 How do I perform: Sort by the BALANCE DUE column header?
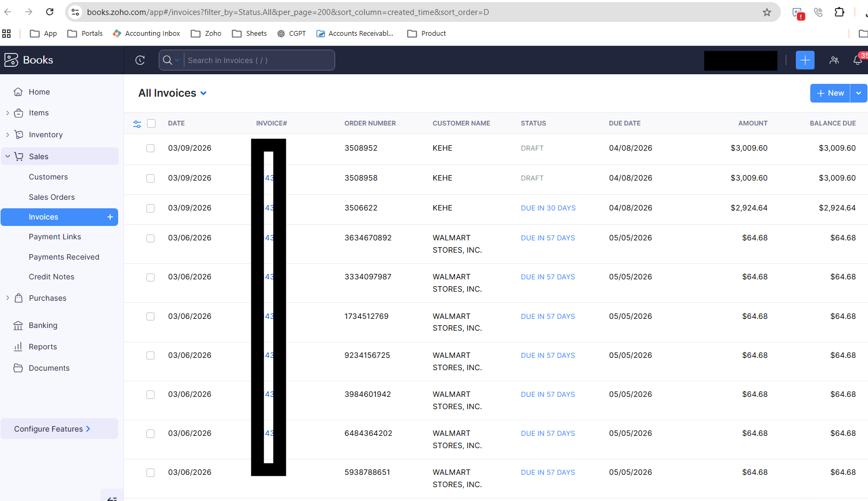pos(833,123)
